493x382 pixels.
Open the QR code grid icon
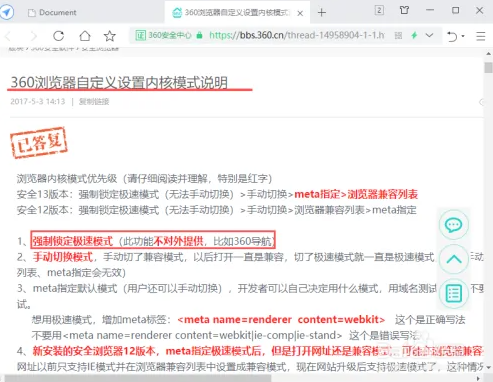(398, 35)
